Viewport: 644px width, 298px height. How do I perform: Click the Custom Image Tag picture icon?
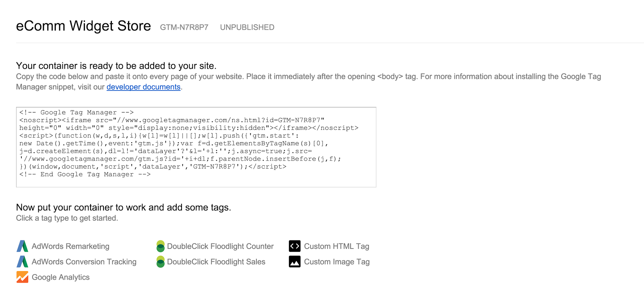[295, 262]
